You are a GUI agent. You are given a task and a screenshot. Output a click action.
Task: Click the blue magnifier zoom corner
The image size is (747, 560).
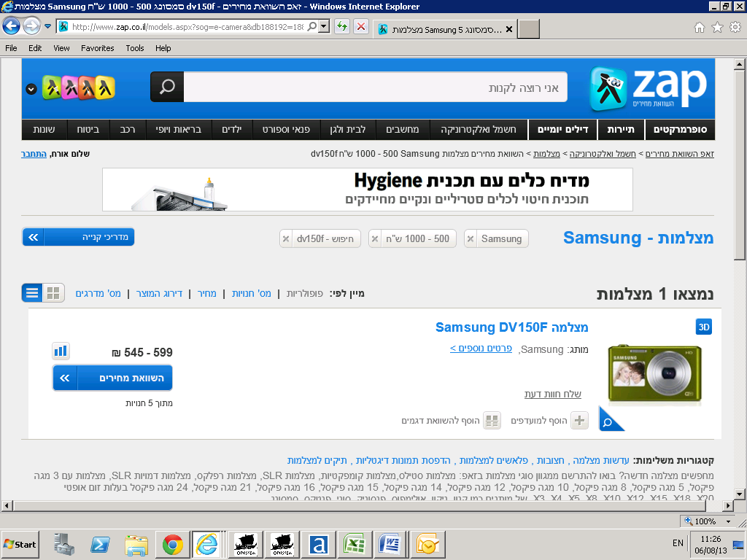pos(610,421)
